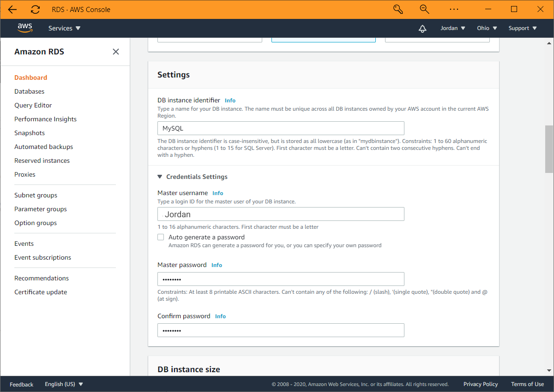Enable Auto generate a password checkbox

(x=161, y=237)
